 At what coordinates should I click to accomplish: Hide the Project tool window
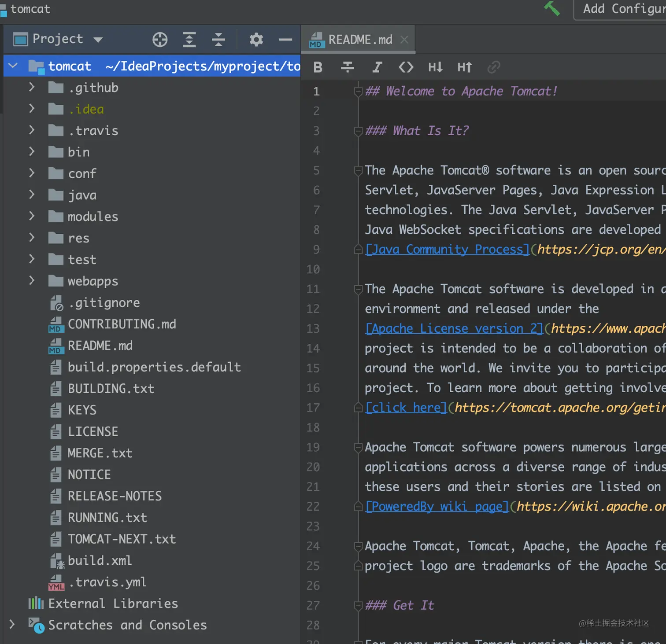point(285,40)
